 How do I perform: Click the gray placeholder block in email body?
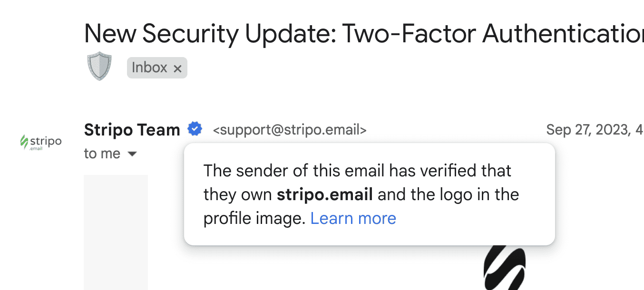coord(116,232)
